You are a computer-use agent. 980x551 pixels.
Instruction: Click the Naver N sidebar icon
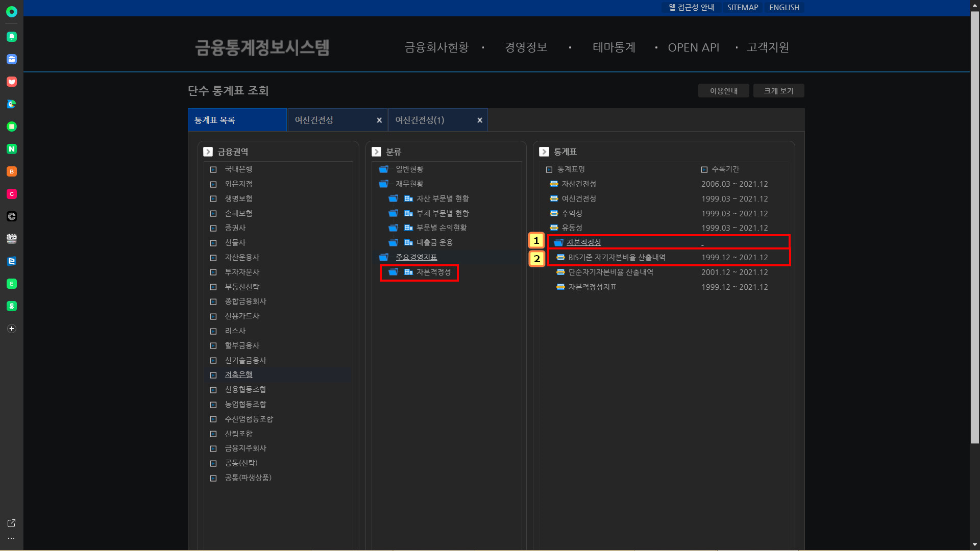click(x=12, y=149)
